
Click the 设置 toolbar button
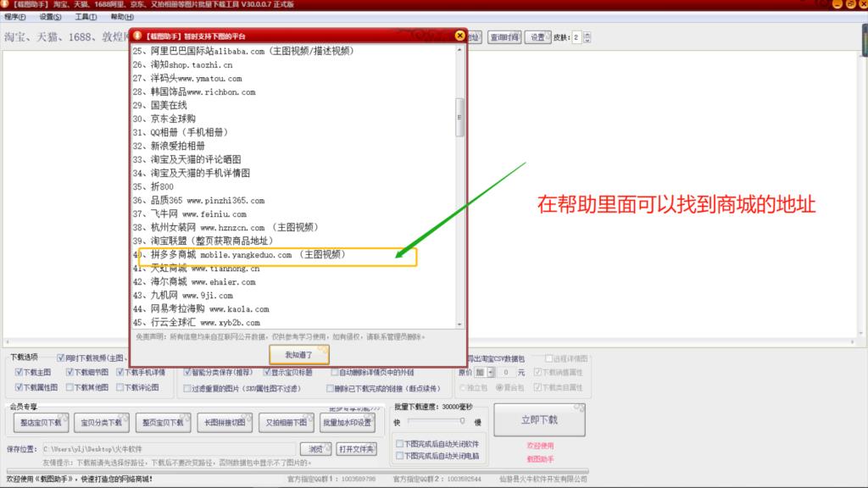[537, 37]
